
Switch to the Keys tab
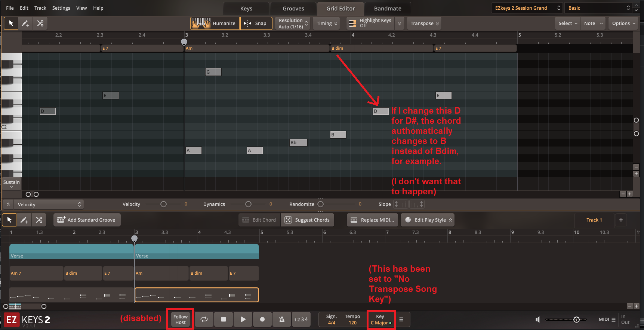[x=246, y=9]
